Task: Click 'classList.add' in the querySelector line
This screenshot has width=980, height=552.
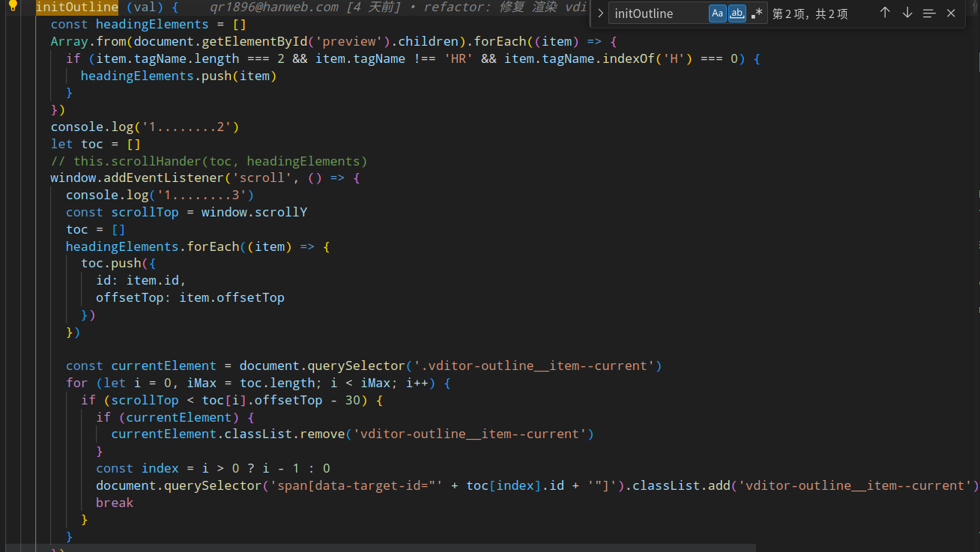Action: coord(682,485)
